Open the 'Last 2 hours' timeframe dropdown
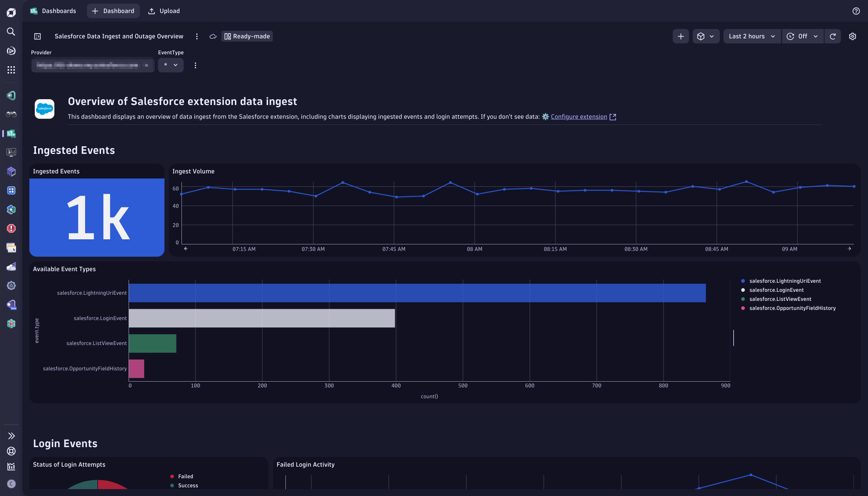Image resolution: width=868 pixels, height=496 pixels. click(x=752, y=36)
